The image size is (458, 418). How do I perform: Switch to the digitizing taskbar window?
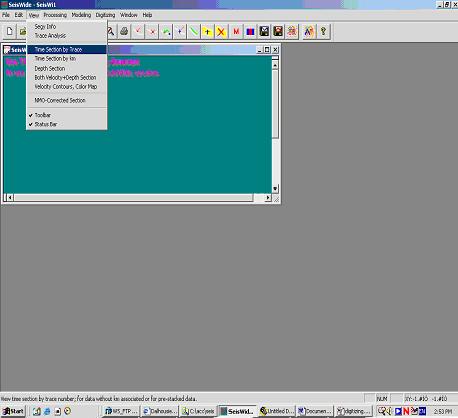point(353,411)
